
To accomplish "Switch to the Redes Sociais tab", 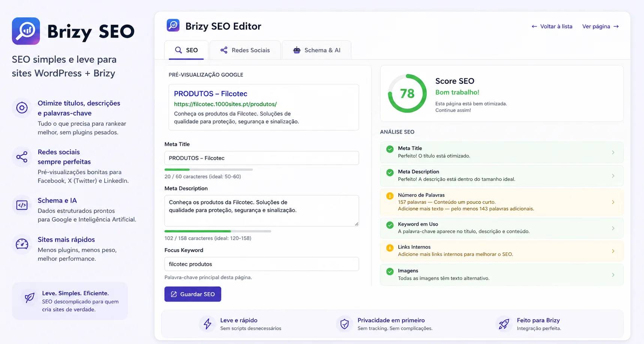I will click(245, 50).
